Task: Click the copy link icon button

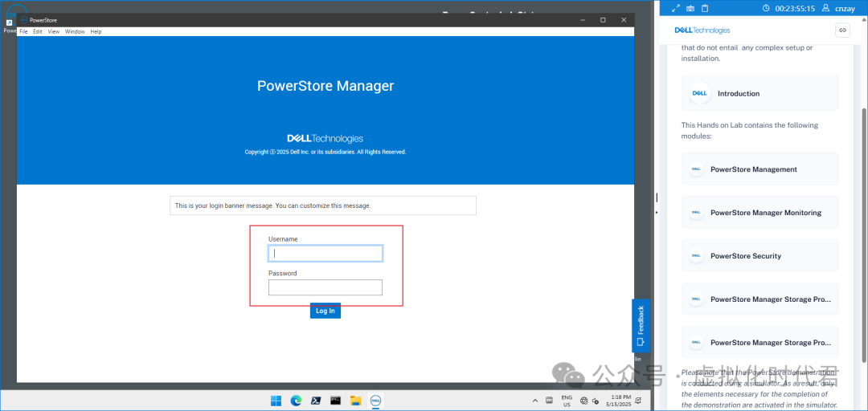Action: click(842, 31)
